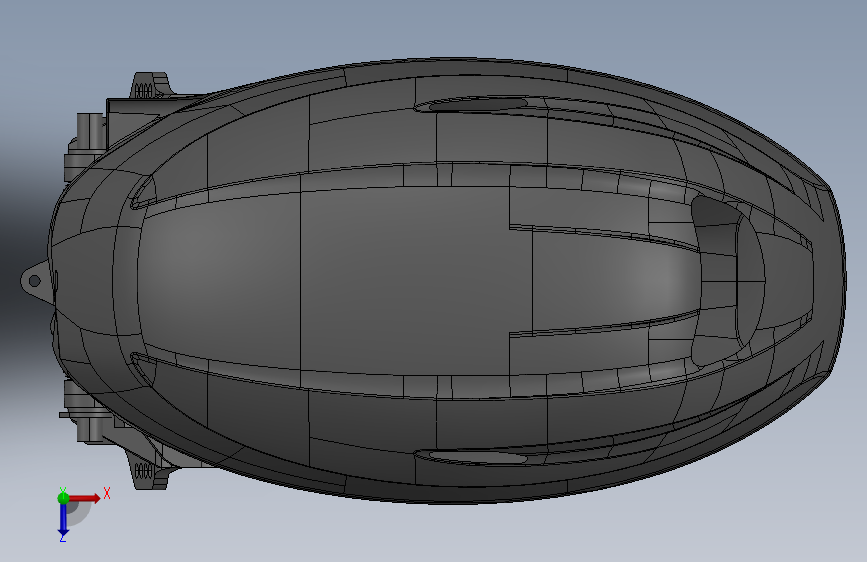Viewport: 867px width, 562px height.
Task: Select the small round hole in the left mounting lug
Action: coord(34,281)
